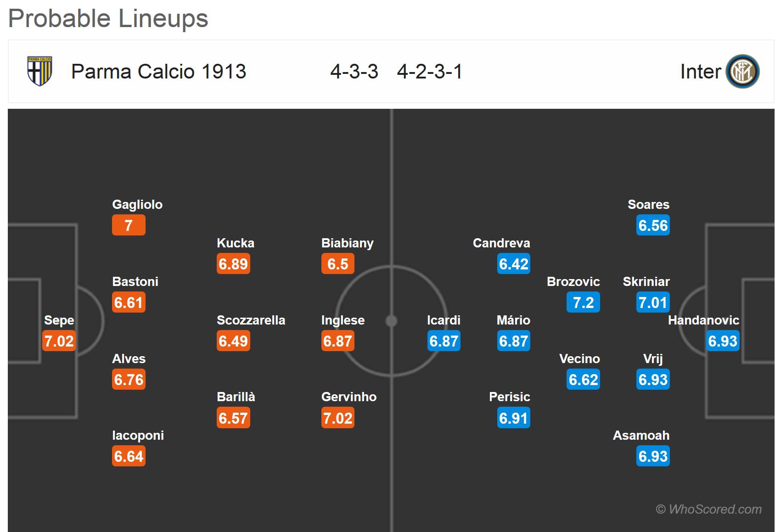This screenshot has width=775, height=532.
Task: Click Candreva's 6.42 rating badge
Action: tap(513, 264)
